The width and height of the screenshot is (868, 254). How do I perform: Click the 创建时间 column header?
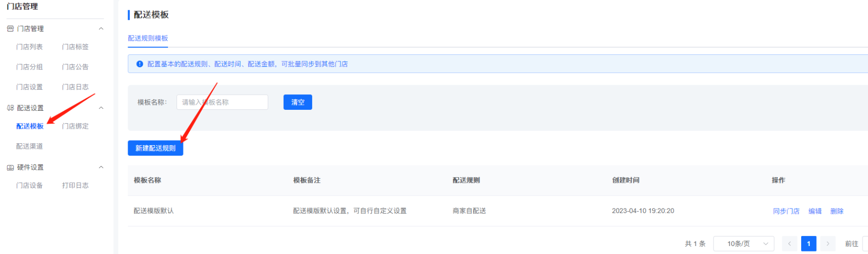(x=626, y=180)
